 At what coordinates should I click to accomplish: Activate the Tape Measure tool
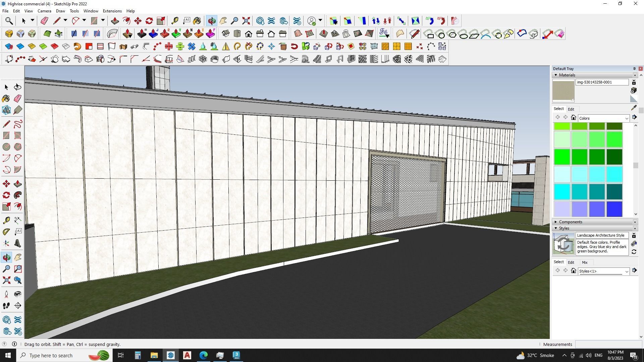click(x=6, y=220)
